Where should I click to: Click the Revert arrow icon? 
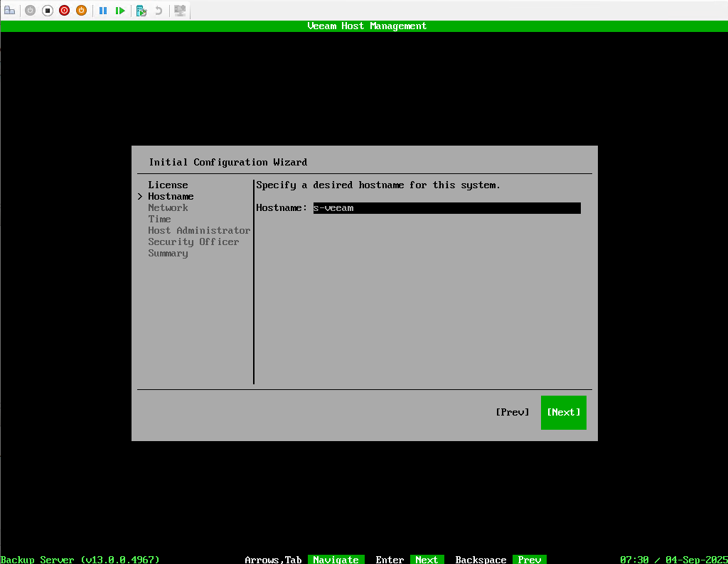coord(159,11)
